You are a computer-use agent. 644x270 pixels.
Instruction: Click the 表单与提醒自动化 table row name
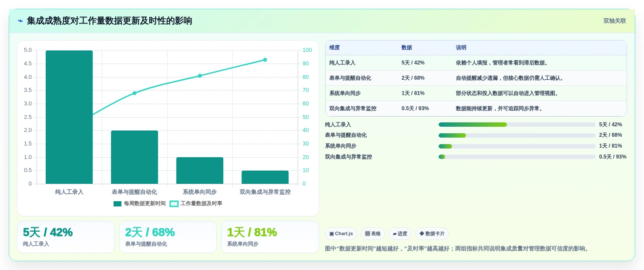(x=350, y=78)
